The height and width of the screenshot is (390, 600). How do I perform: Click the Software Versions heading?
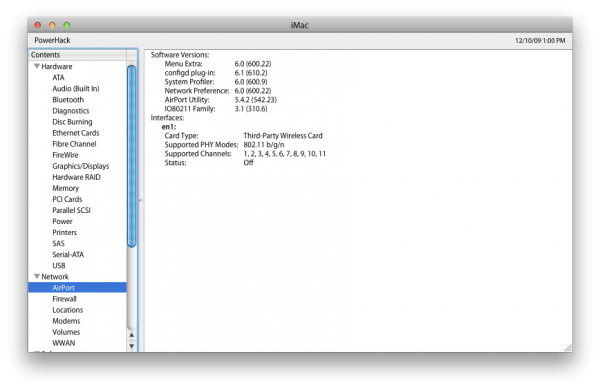[x=180, y=55]
